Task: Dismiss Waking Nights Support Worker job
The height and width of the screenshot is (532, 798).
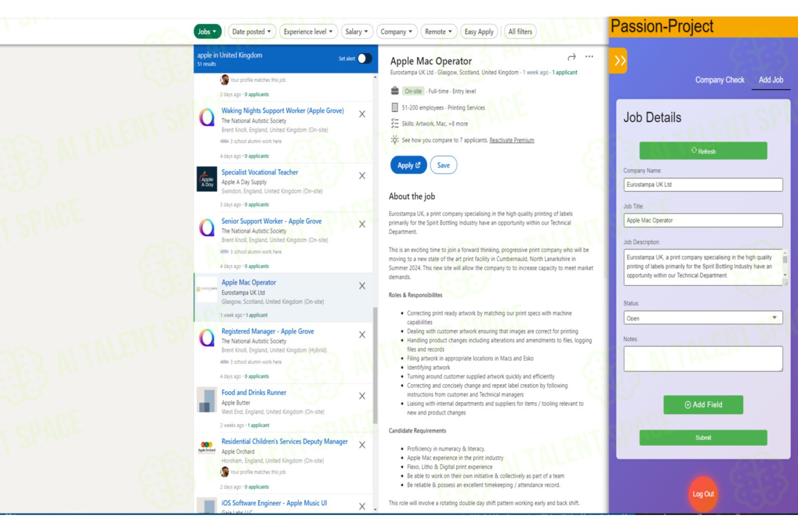Action: click(x=362, y=114)
